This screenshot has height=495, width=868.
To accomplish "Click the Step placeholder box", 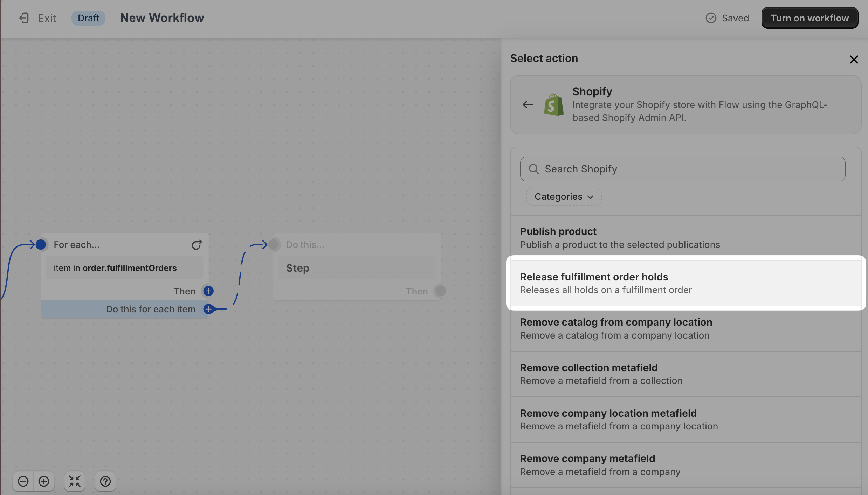I will coord(357,268).
